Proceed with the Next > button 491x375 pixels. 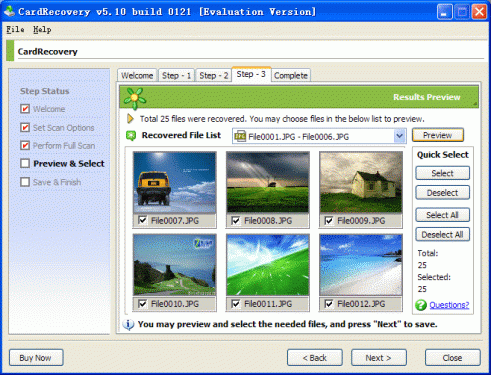(x=379, y=358)
